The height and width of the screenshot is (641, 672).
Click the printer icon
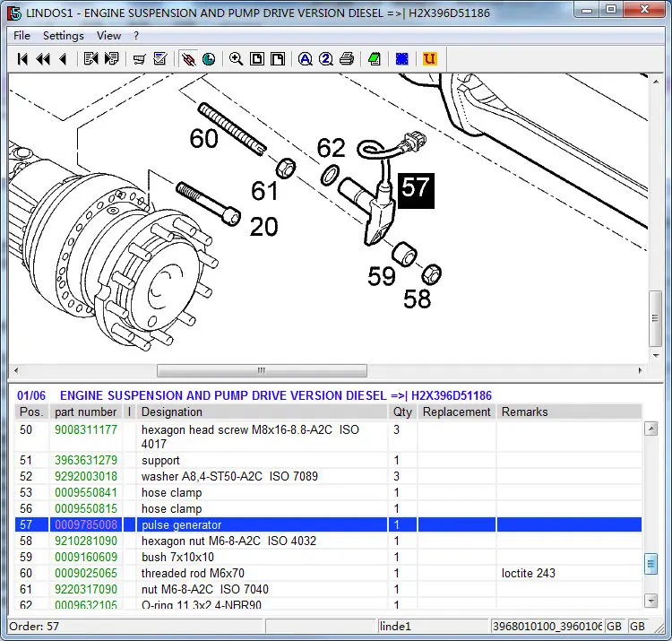click(347, 59)
